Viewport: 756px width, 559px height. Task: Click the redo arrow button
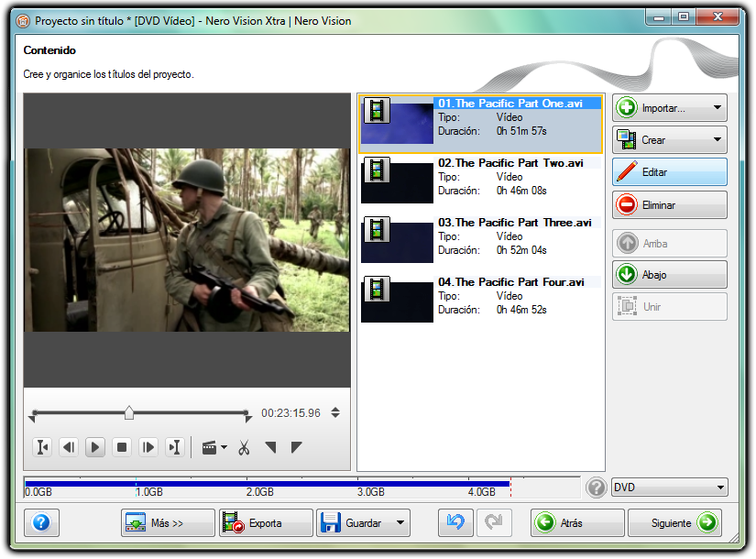(494, 523)
